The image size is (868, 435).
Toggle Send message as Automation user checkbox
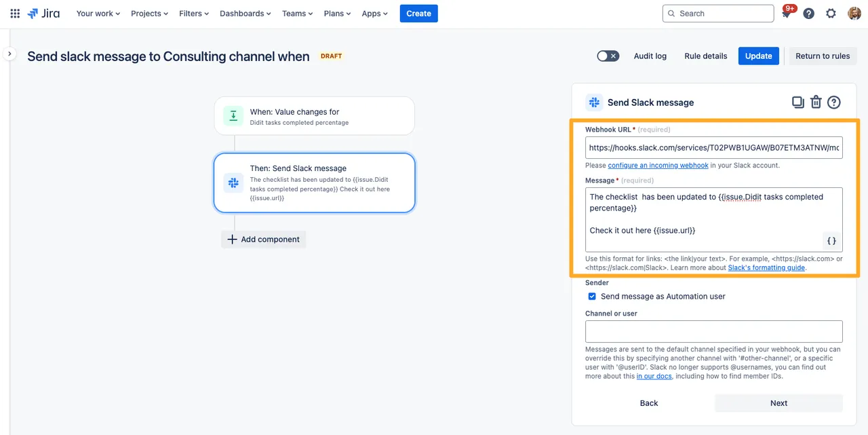592,297
